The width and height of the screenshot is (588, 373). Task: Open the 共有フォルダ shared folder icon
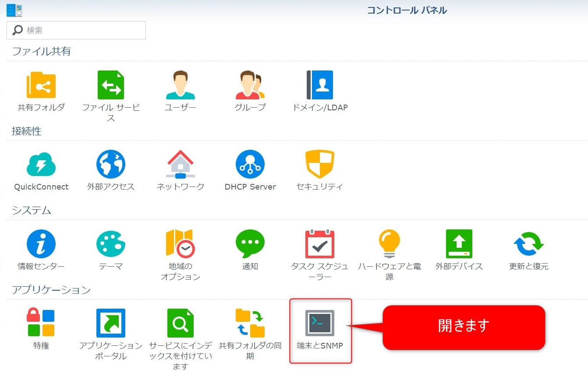point(41,85)
